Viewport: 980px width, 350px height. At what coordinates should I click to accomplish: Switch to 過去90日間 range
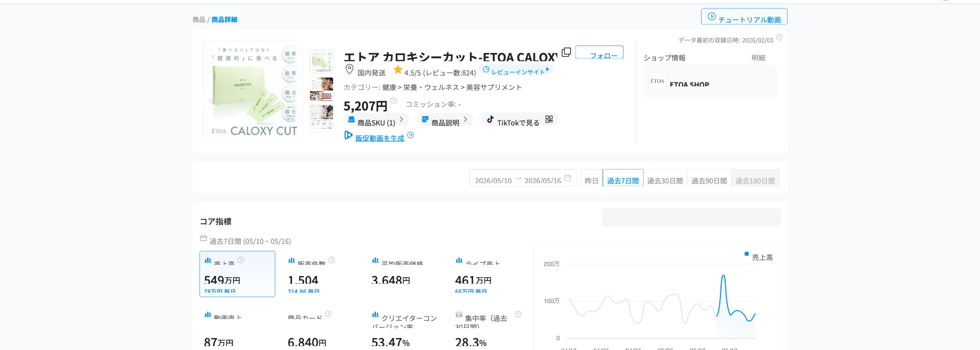709,177
